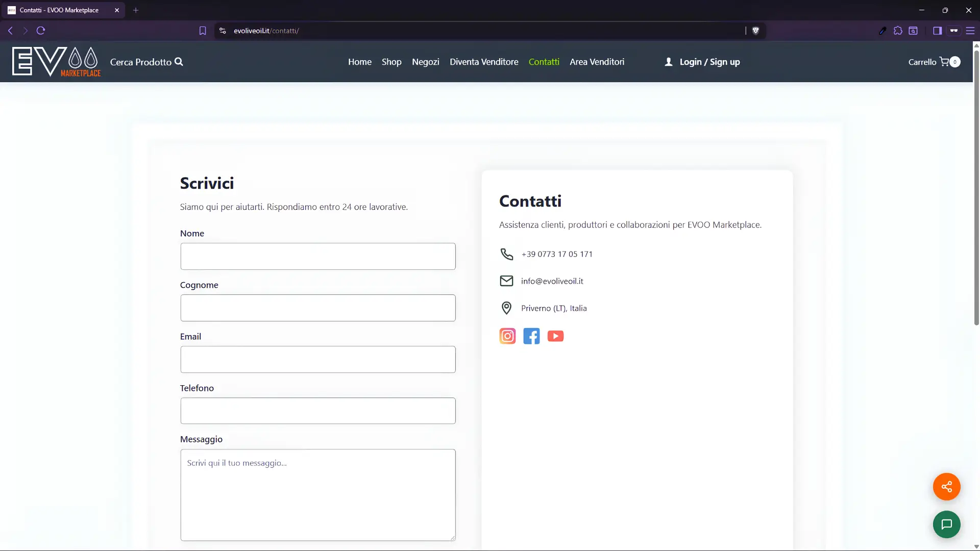Toggle the browser sidebar panel icon
Image resolution: width=980 pixels, height=551 pixels.
click(x=937, y=31)
